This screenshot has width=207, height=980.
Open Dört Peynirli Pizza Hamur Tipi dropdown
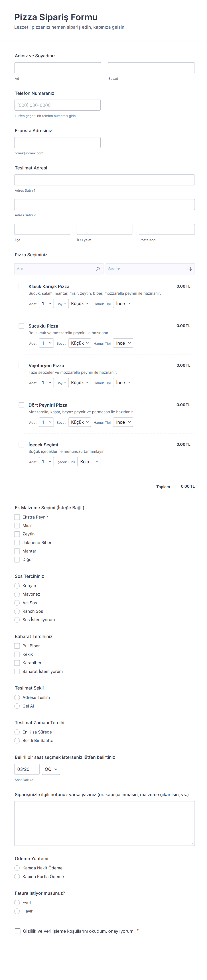pyautogui.click(x=123, y=422)
